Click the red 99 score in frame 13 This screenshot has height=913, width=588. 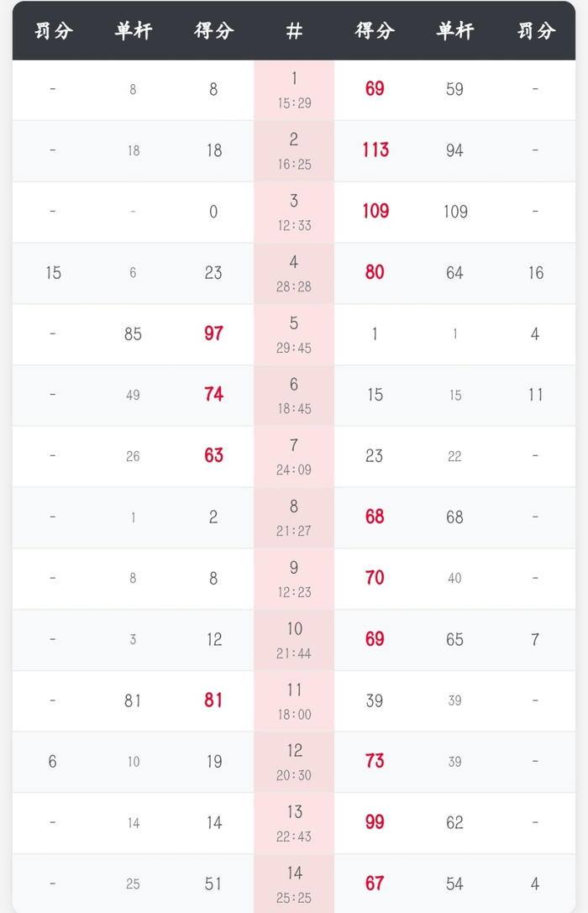pyautogui.click(x=375, y=822)
